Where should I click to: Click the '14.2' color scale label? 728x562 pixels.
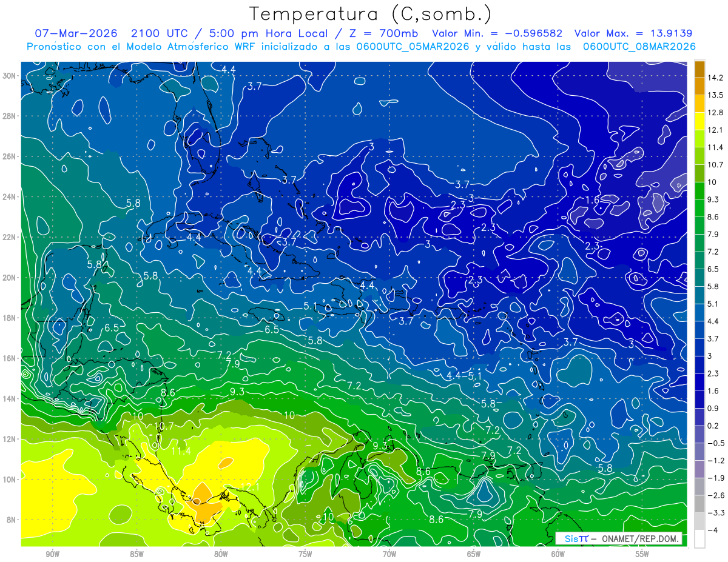[716, 78]
